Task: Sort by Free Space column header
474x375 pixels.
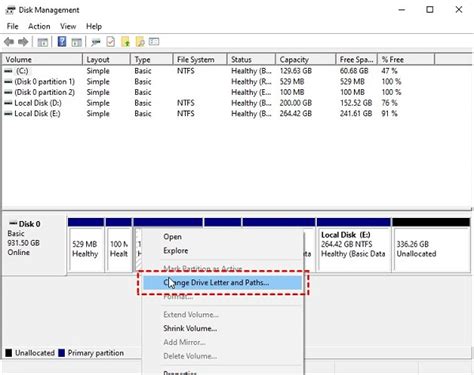Action: [x=356, y=60]
